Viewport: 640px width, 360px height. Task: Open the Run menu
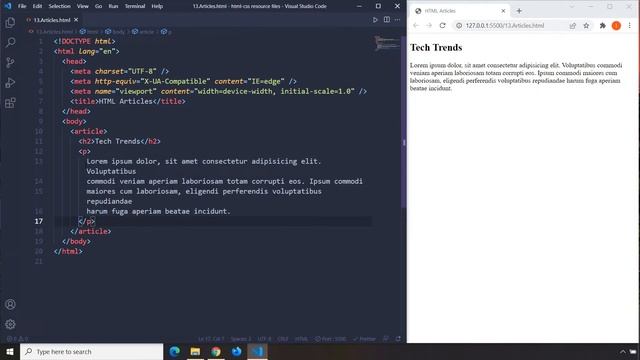[x=113, y=6]
